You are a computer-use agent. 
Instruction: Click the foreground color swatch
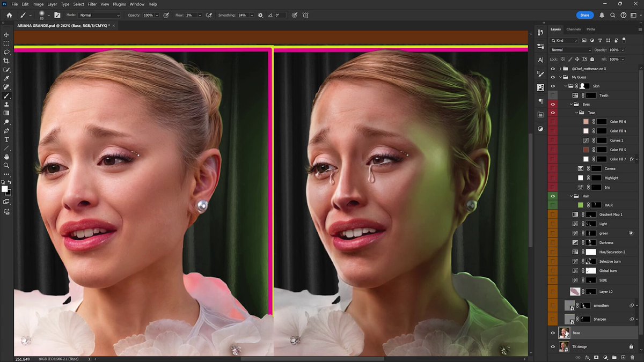[5, 189]
